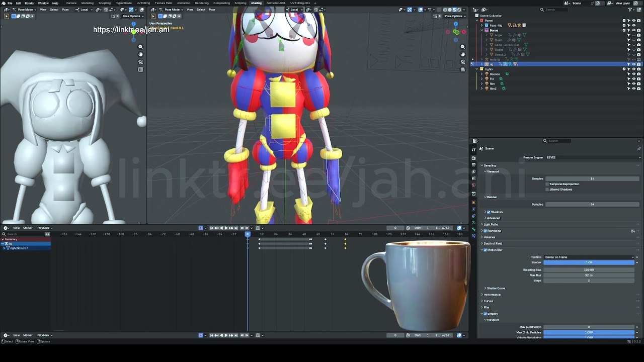Adjust the Motion Blur Shutter slider

click(589, 262)
